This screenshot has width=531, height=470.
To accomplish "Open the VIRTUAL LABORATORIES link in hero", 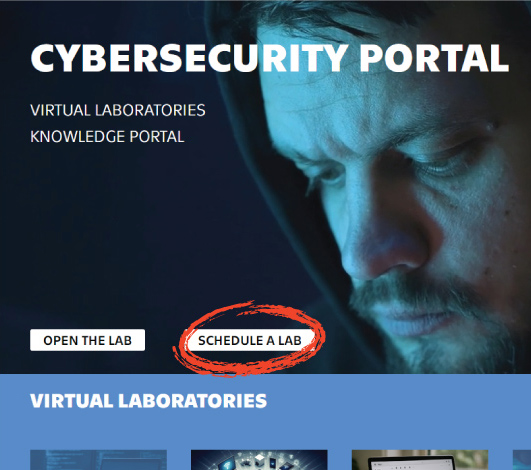I will coord(118,110).
